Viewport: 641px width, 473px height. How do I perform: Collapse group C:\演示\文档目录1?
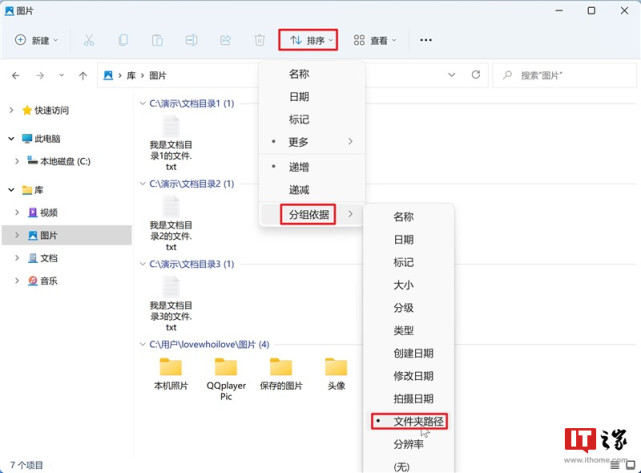click(142, 103)
